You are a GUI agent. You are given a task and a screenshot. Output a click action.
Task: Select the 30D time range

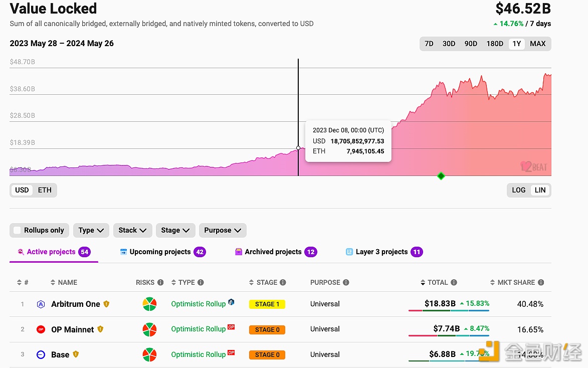449,44
